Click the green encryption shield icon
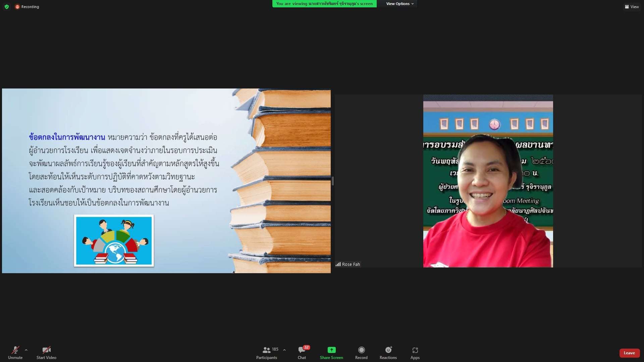This screenshot has width=644, height=362. pos(7,7)
